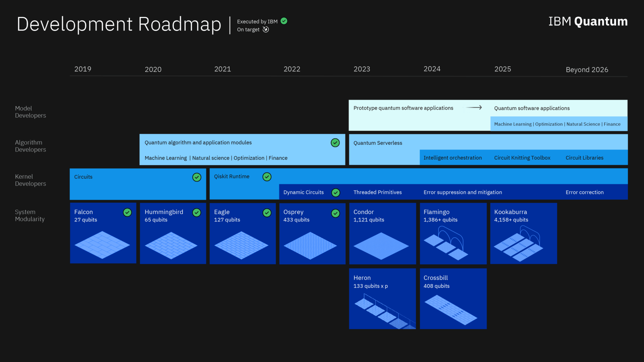Click the Hummingbird processor checkmark icon
This screenshot has width=644, height=362.
pos(197,213)
